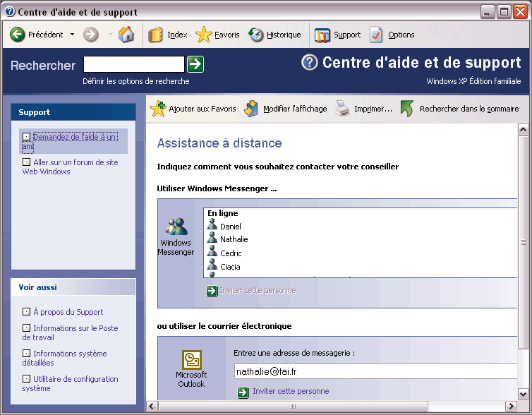Start search with the green arrow button

click(195, 64)
